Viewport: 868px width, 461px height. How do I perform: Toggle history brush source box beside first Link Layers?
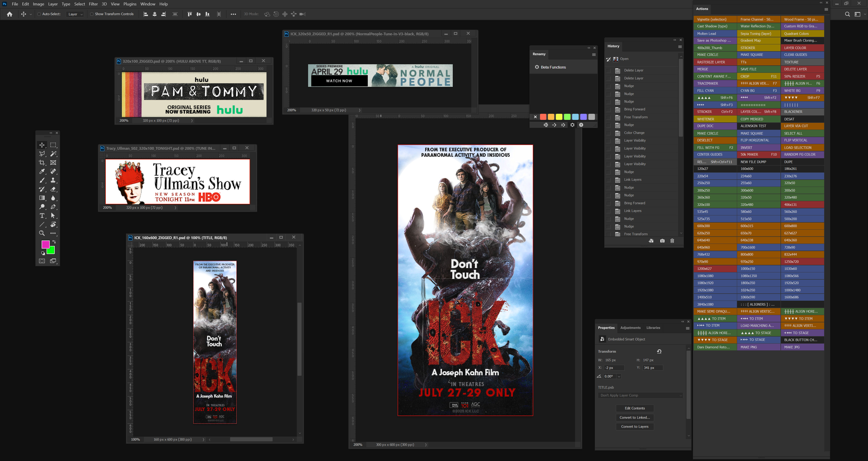tap(609, 180)
